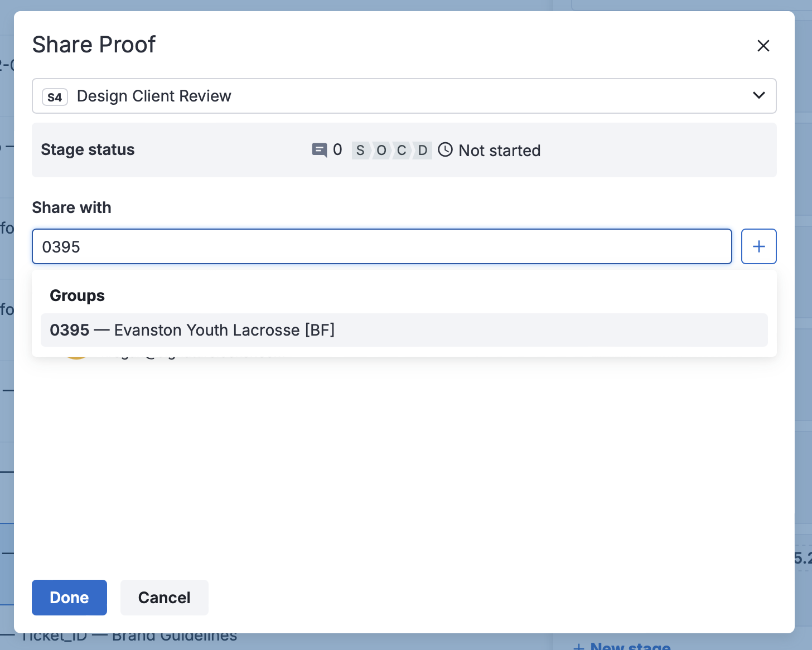Click the C status chip
Screen dimensions: 812x650
tap(402, 151)
